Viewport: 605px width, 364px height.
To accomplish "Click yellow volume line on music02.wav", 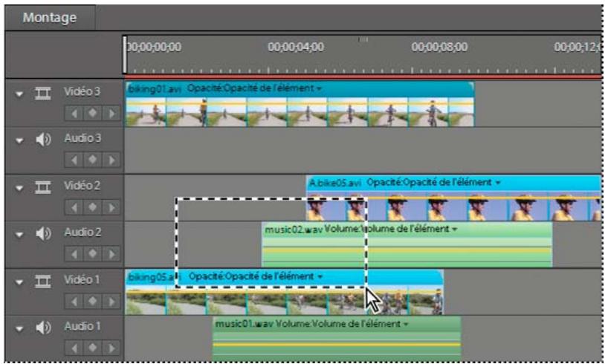I will click(407, 250).
